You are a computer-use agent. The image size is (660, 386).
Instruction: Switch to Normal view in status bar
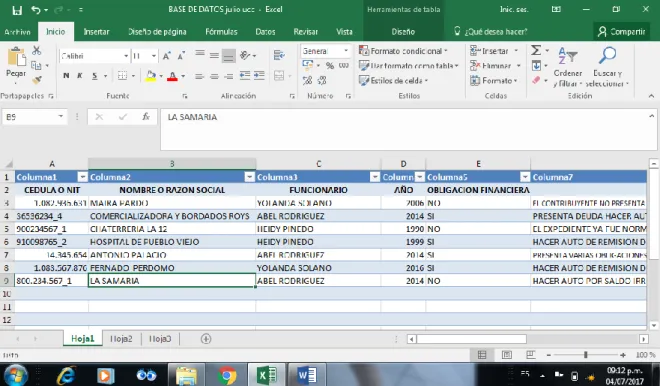[x=482, y=355]
